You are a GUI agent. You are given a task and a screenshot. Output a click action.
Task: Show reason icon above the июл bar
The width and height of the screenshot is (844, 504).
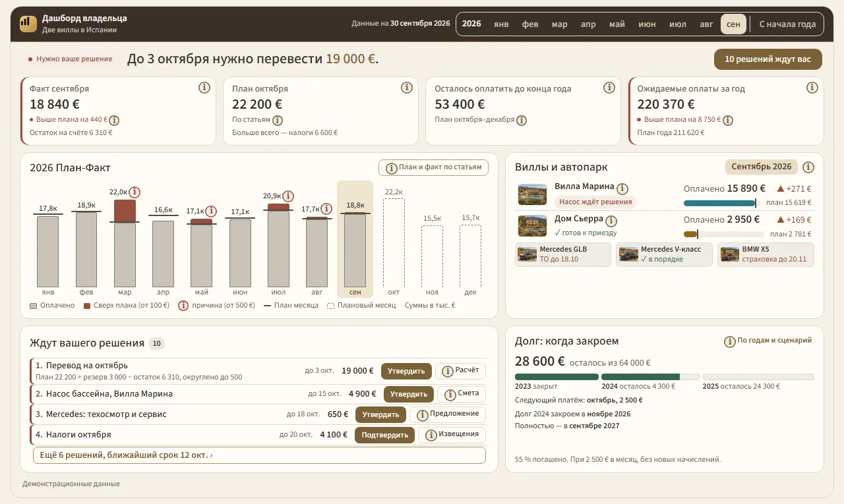click(288, 196)
